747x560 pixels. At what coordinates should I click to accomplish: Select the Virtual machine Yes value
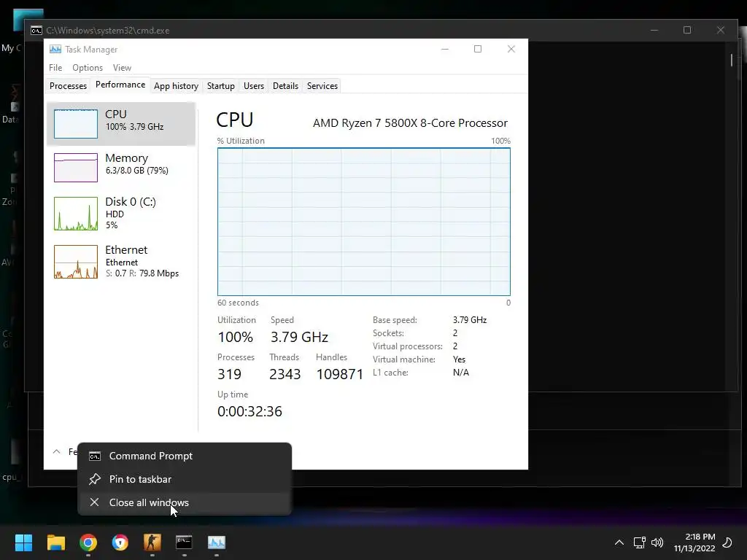tap(460, 359)
